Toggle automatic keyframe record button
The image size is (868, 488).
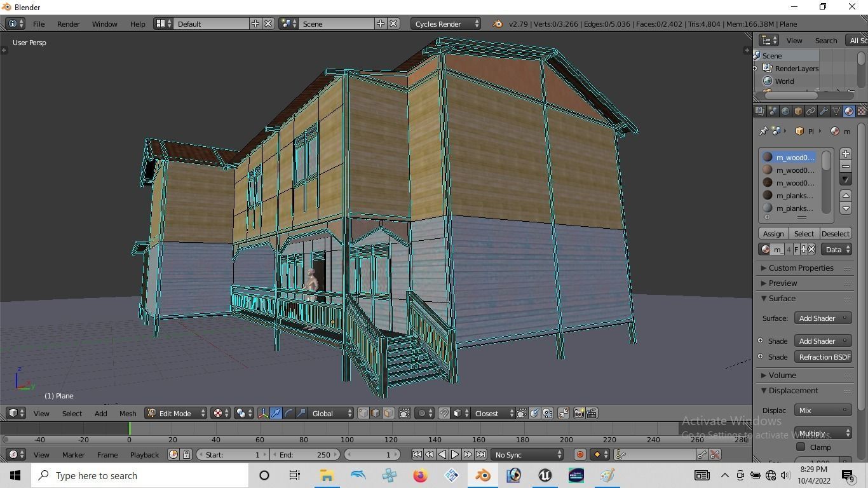point(580,454)
